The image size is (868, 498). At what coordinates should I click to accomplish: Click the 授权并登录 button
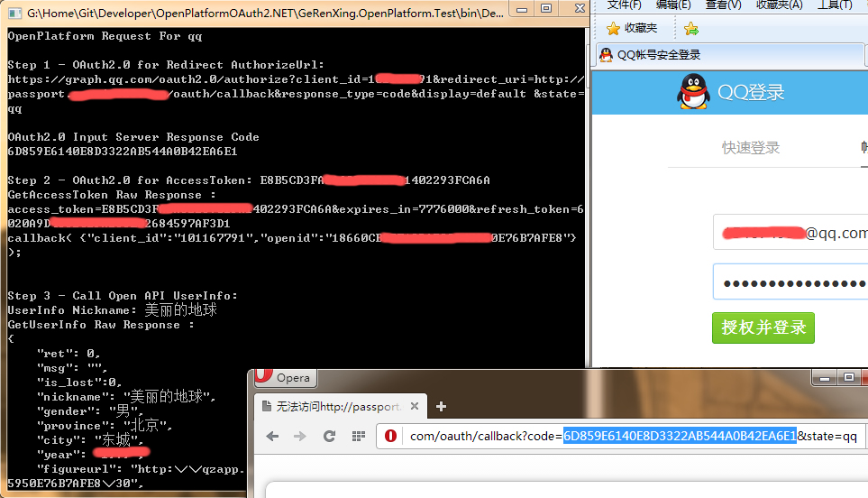click(763, 327)
